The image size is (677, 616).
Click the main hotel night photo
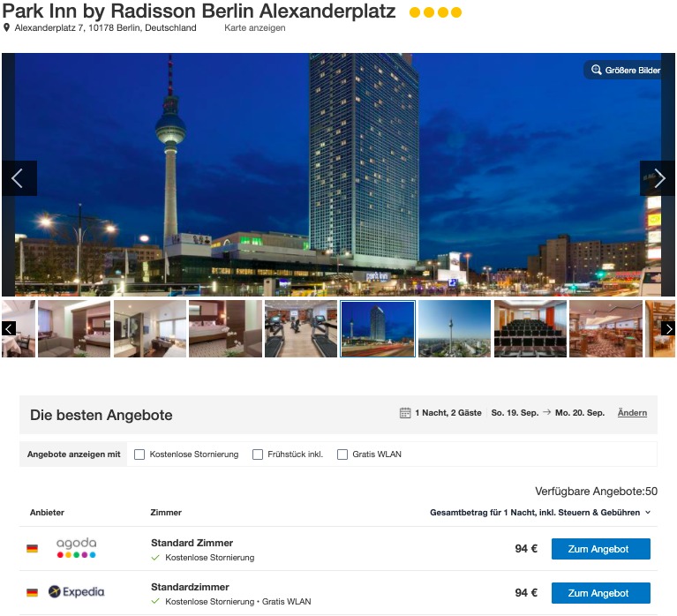click(x=338, y=175)
